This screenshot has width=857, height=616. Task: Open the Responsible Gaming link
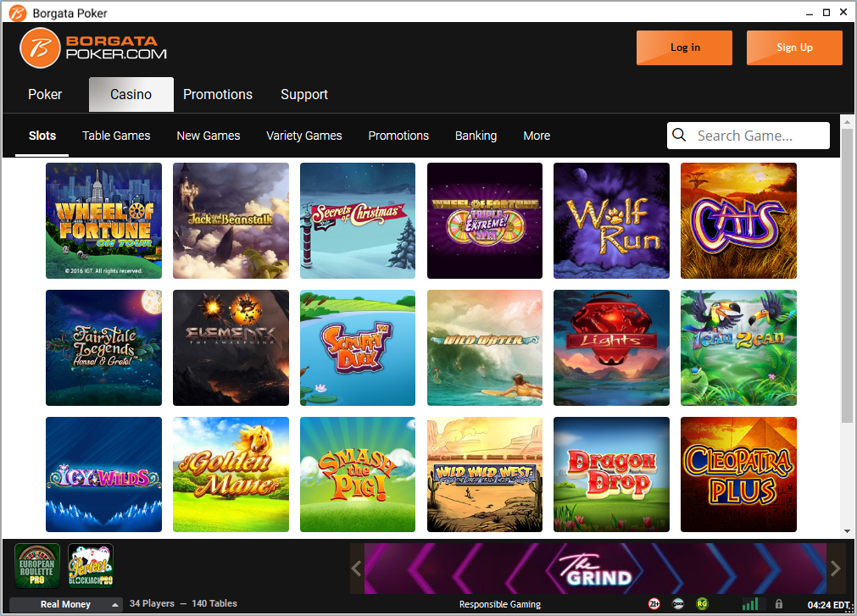coord(499,604)
